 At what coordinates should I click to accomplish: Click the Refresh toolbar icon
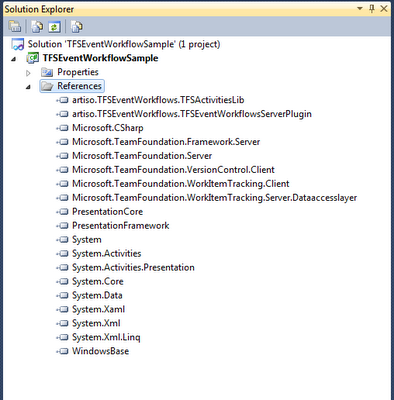pyautogui.click(x=54, y=27)
